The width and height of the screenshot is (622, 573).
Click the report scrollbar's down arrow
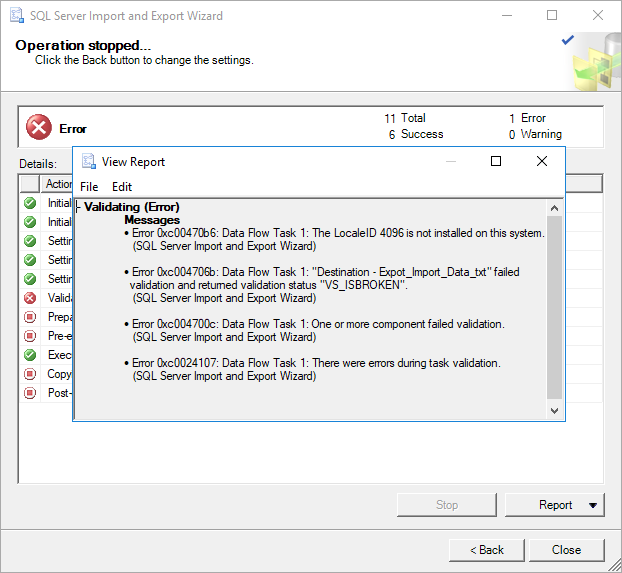[555, 411]
